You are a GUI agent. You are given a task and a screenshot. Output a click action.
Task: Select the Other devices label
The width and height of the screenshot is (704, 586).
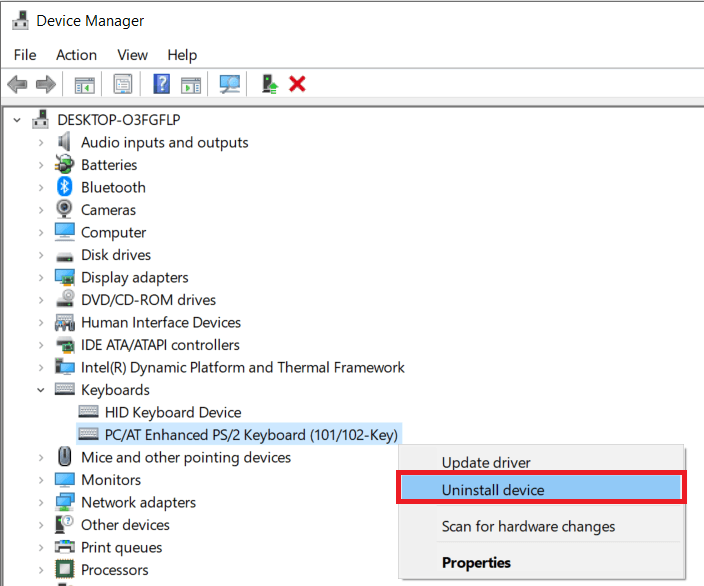pyautogui.click(x=125, y=524)
